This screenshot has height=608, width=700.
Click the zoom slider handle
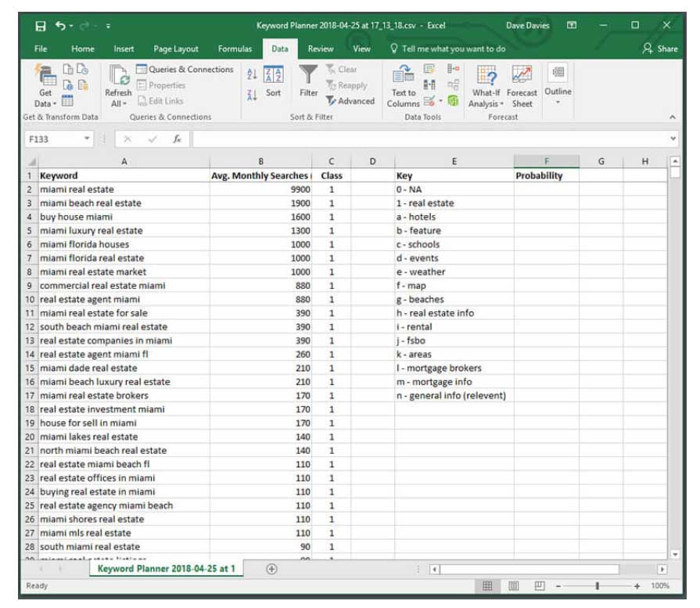597,585
